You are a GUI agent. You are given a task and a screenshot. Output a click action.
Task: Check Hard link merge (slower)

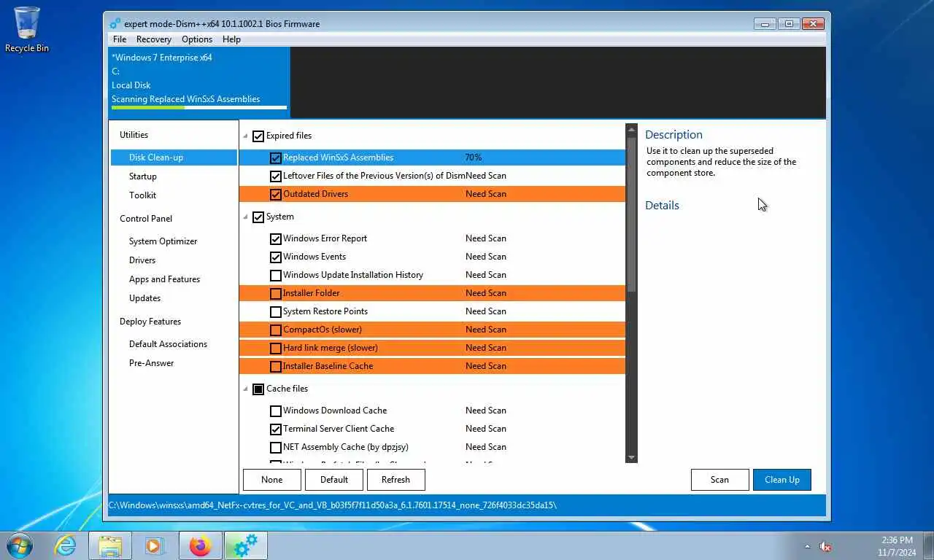(275, 348)
